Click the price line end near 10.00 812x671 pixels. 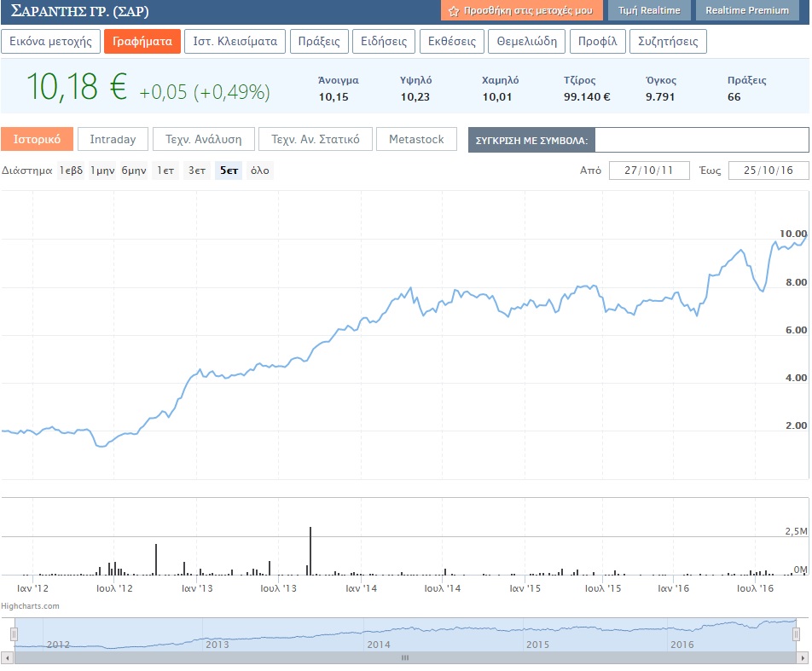pos(805,237)
